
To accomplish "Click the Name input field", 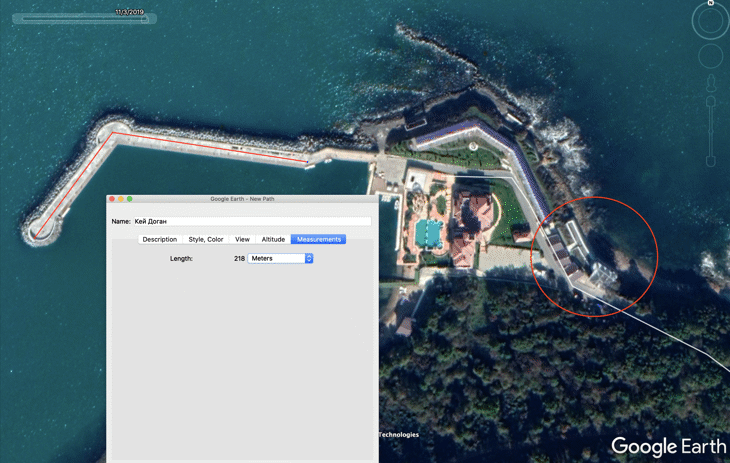I will tap(252, 221).
